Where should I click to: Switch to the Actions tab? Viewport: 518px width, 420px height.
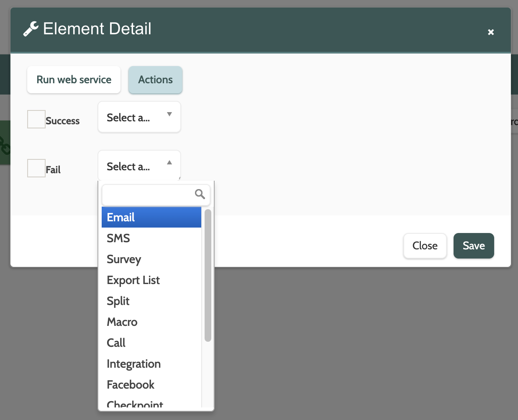coord(155,80)
